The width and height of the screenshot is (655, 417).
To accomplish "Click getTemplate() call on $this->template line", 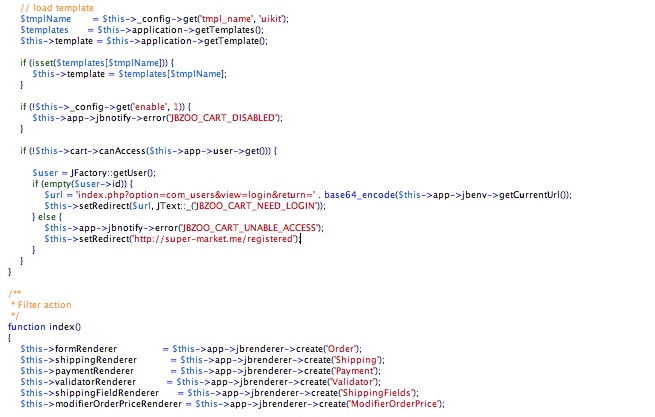I will coord(236,41).
